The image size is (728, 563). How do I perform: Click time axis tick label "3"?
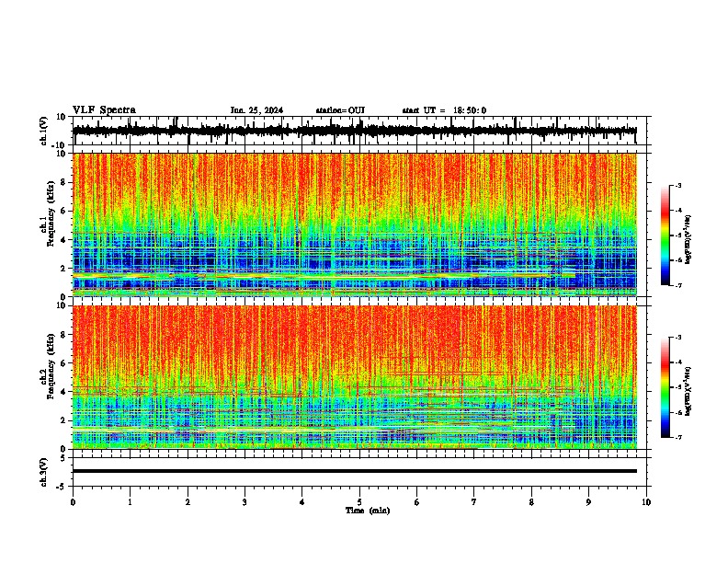[245, 502]
